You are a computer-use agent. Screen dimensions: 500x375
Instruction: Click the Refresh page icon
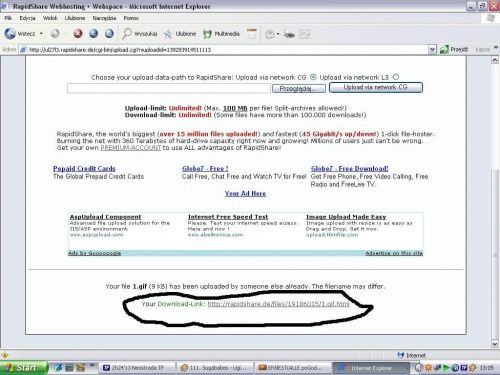point(94,34)
